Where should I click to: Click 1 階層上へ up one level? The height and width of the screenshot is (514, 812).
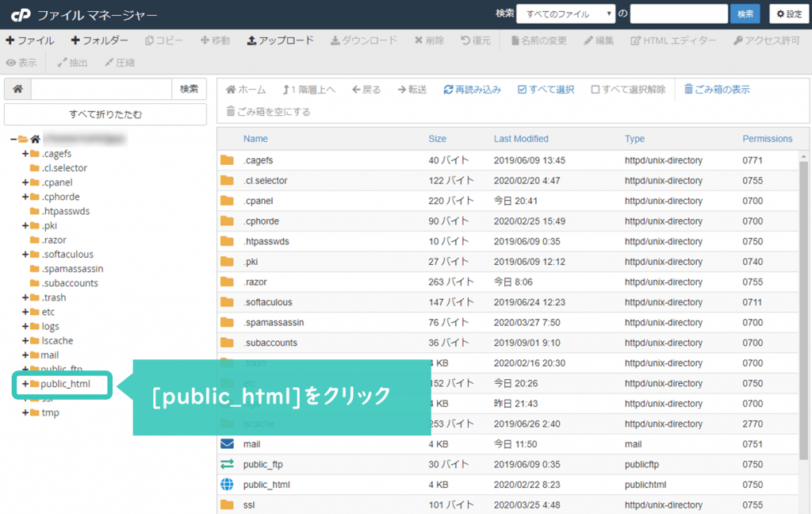(x=308, y=90)
